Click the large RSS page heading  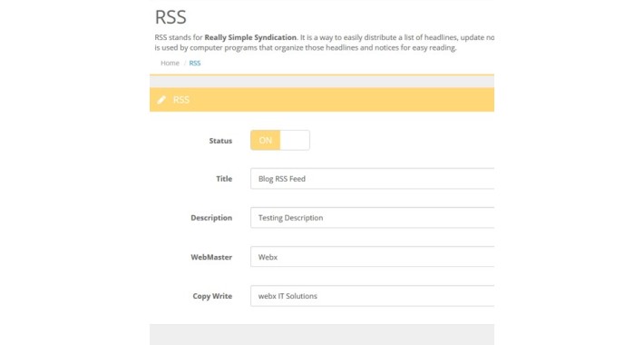click(171, 17)
